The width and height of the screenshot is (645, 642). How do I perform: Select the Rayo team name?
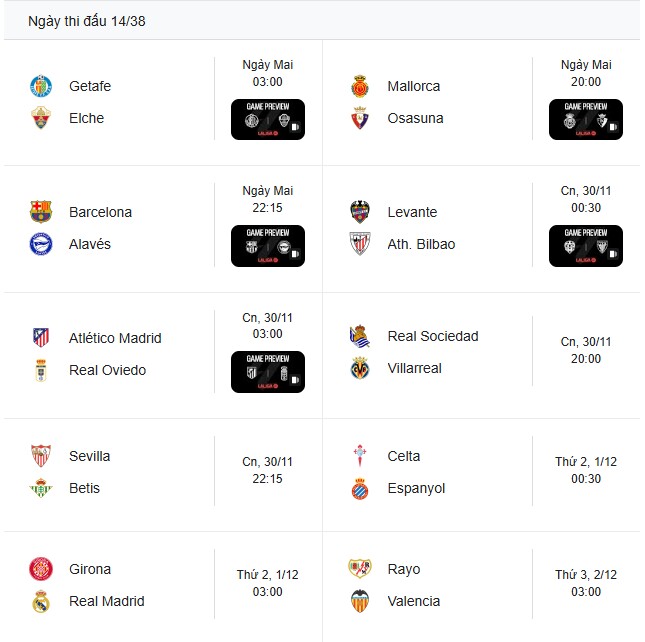[x=404, y=569]
